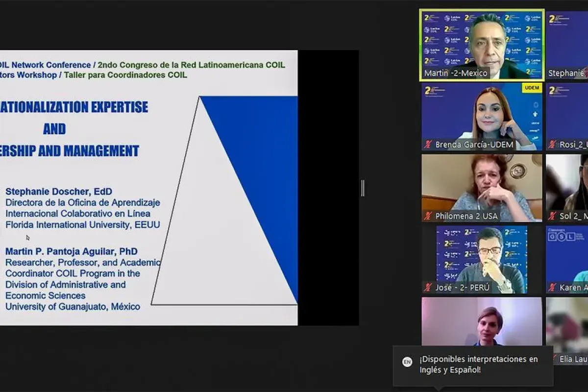
Task: Click the muted mic icon beside Rosi_2
Action: pos(553,145)
